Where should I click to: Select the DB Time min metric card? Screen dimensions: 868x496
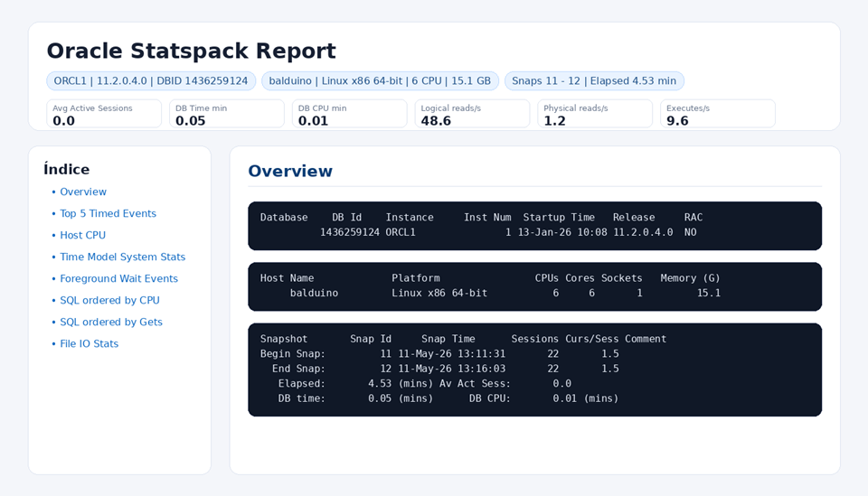point(227,114)
